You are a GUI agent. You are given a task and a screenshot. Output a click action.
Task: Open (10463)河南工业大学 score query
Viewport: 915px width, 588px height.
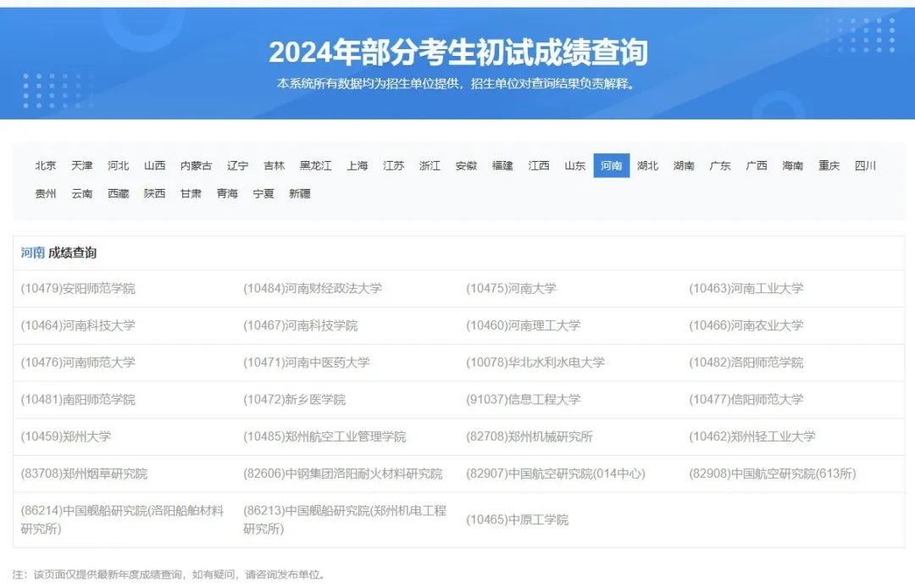tap(746, 288)
